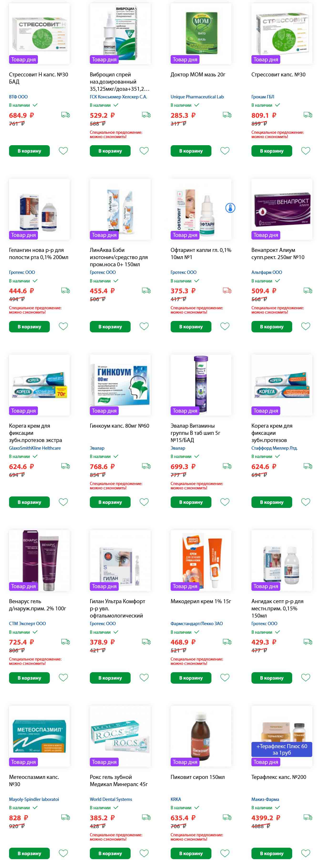This screenshot has height=868, width=322.
Task: Click delivery truck icon next to Терафлекс price
Action: (x=308, y=817)
